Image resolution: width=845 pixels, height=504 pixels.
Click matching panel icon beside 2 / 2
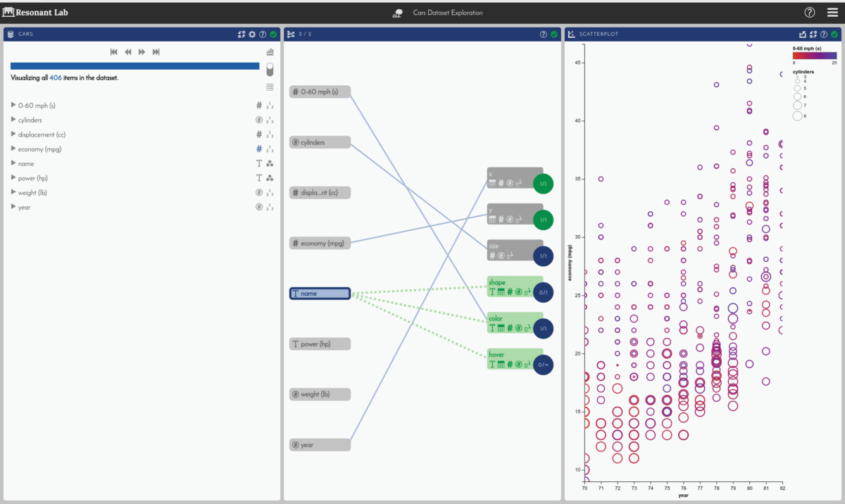[291, 34]
